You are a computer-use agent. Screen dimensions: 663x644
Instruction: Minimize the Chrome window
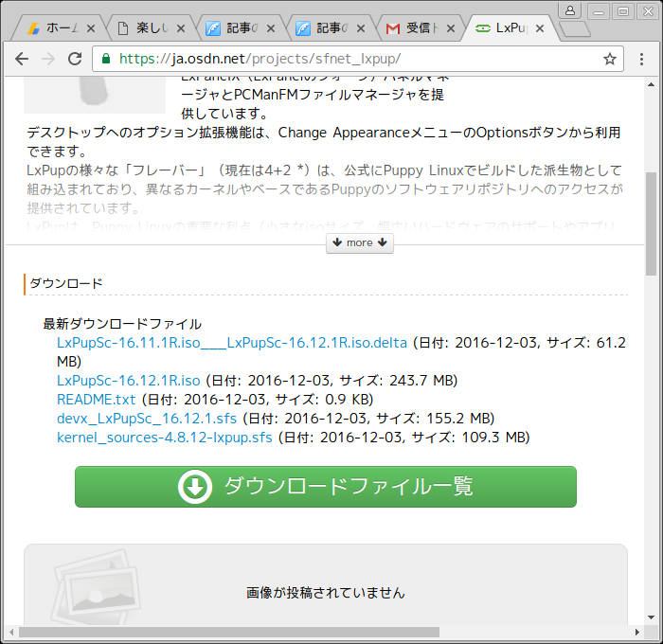[599, 11]
